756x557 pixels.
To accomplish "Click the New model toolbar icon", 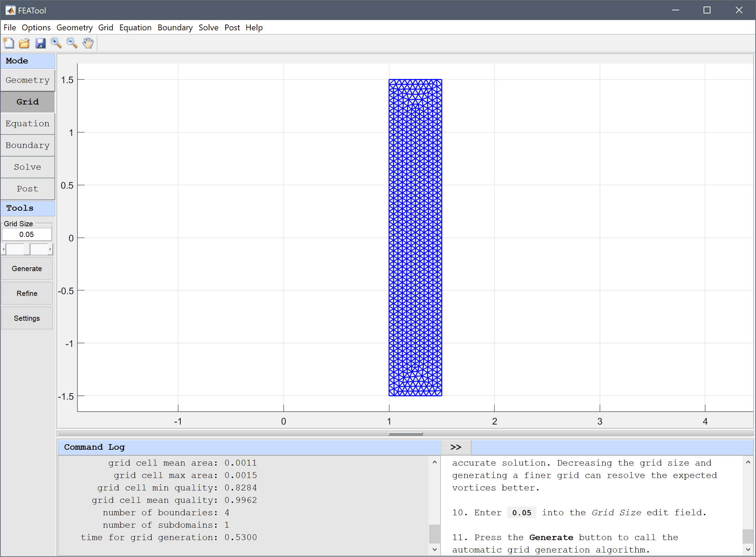I will click(x=9, y=43).
